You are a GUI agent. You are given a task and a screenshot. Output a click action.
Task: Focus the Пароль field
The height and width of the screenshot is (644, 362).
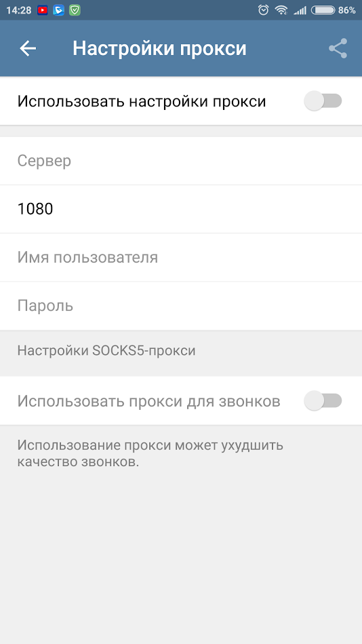[x=181, y=306]
